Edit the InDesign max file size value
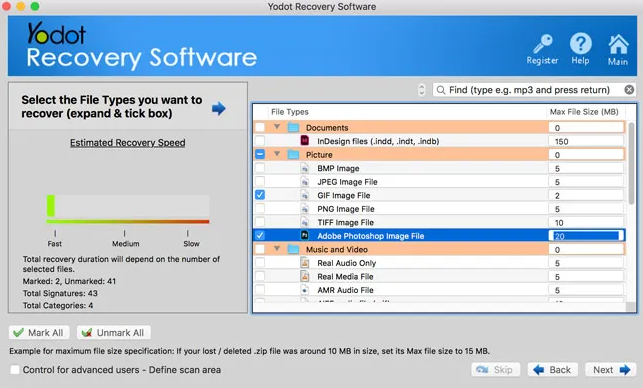Viewport: 643px width, 388px height. point(586,141)
